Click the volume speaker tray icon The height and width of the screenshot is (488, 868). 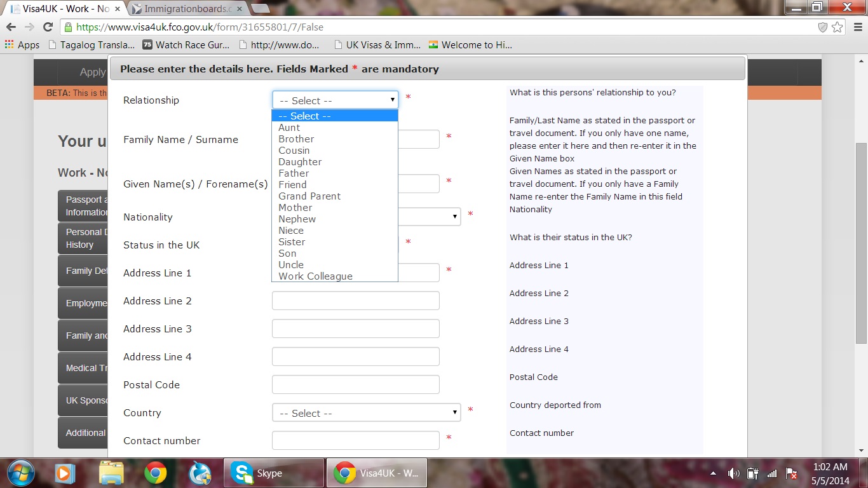pyautogui.click(x=734, y=473)
